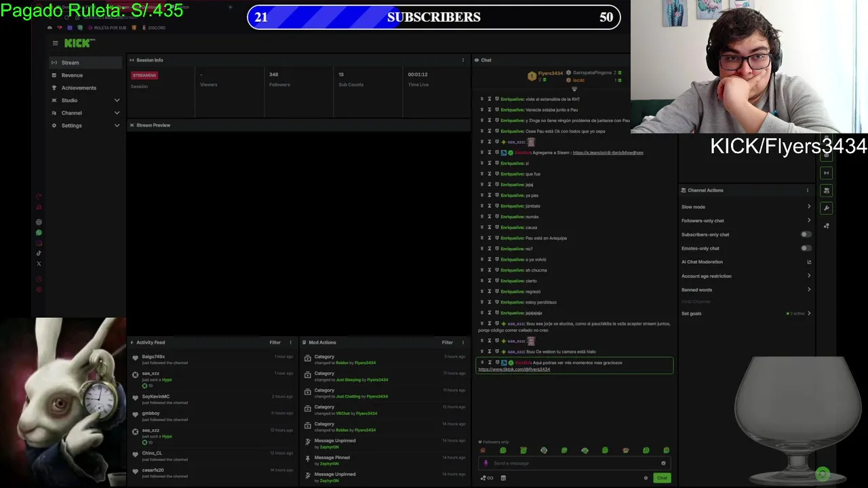
Task: Click the WhatsApp icon in left overlay
Action: (39, 232)
